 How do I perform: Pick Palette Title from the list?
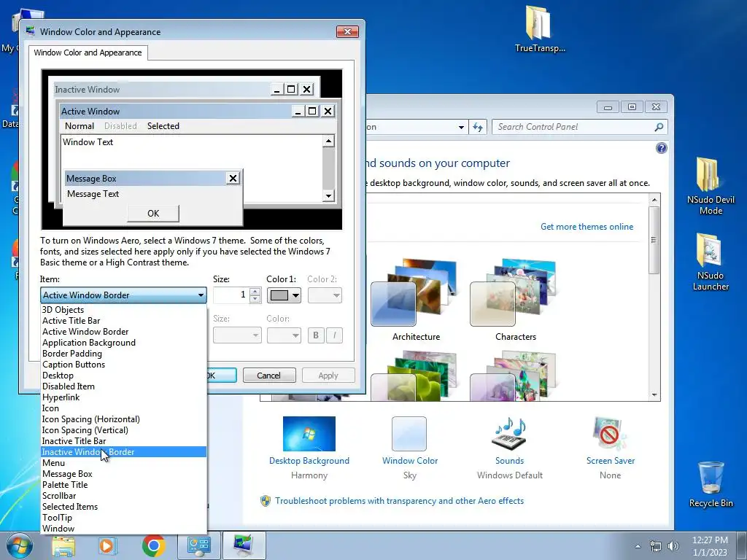pyautogui.click(x=123, y=485)
